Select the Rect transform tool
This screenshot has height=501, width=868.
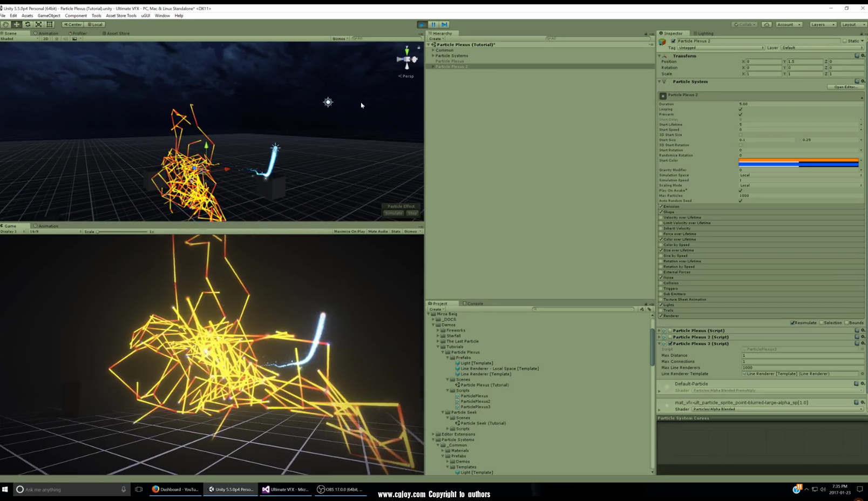50,24
